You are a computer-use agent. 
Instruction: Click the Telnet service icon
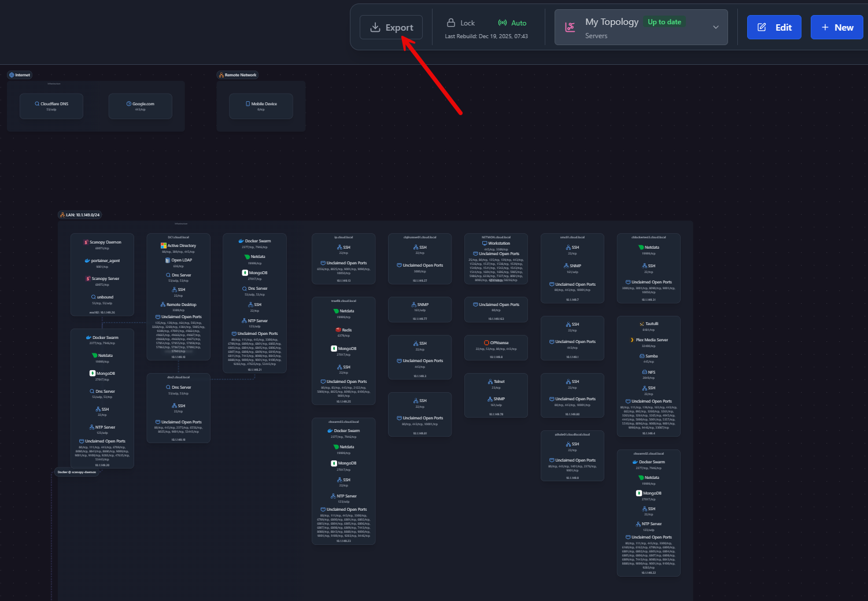(490, 382)
